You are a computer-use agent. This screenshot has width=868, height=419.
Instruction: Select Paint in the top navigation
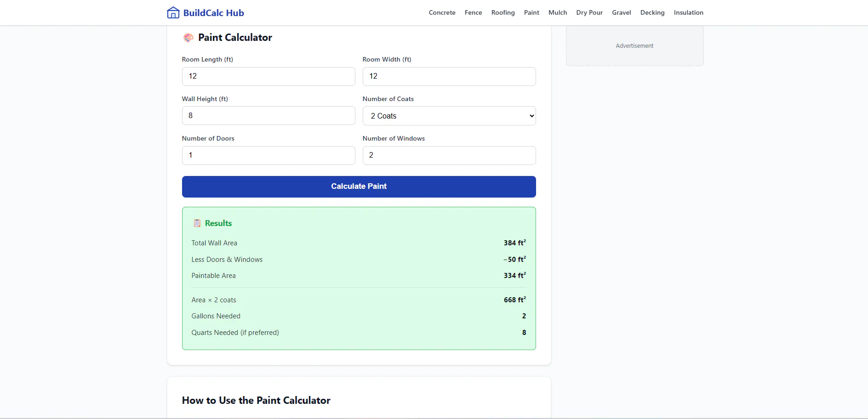[531, 12]
